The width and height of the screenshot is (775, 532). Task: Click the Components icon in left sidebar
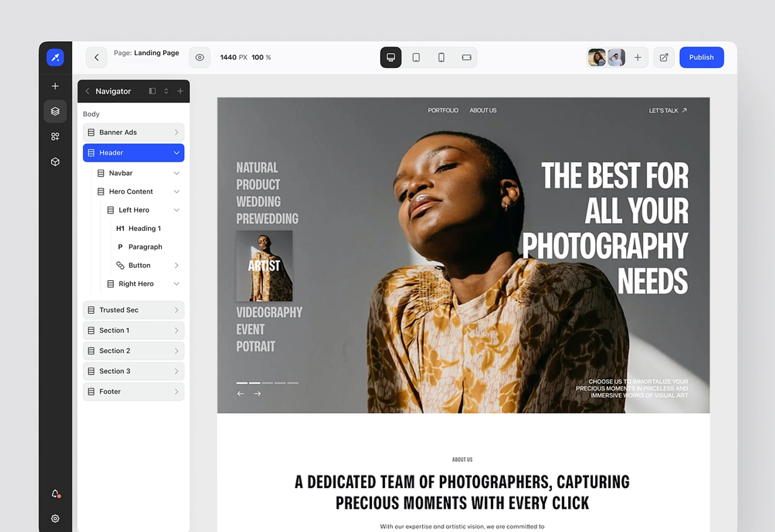click(55, 136)
